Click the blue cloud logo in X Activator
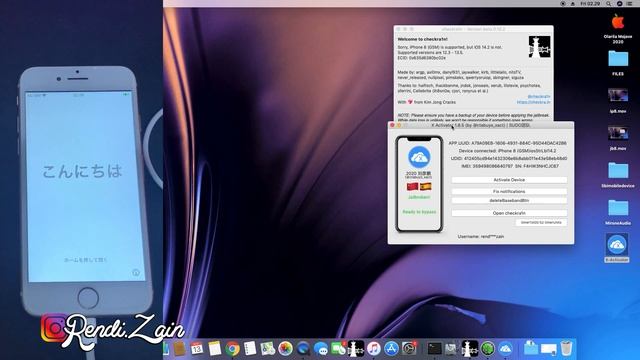Viewport: 640px width, 360px height. pos(419,157)
